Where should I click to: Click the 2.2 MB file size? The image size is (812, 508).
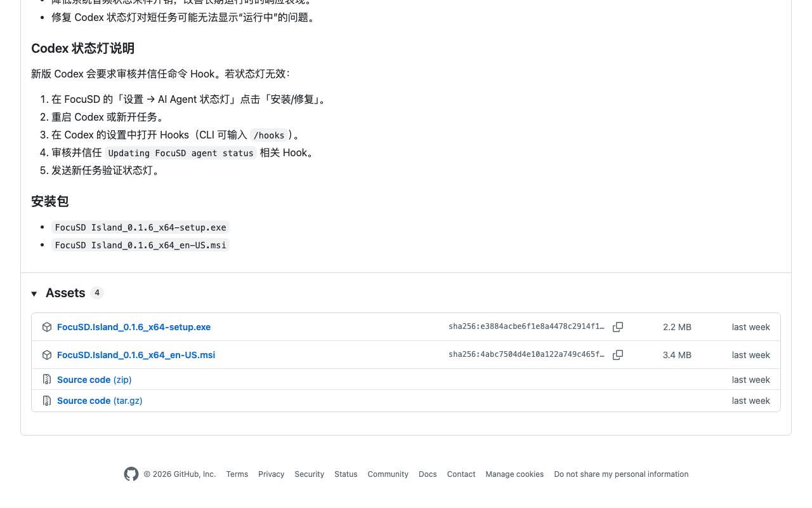(677, 327)
